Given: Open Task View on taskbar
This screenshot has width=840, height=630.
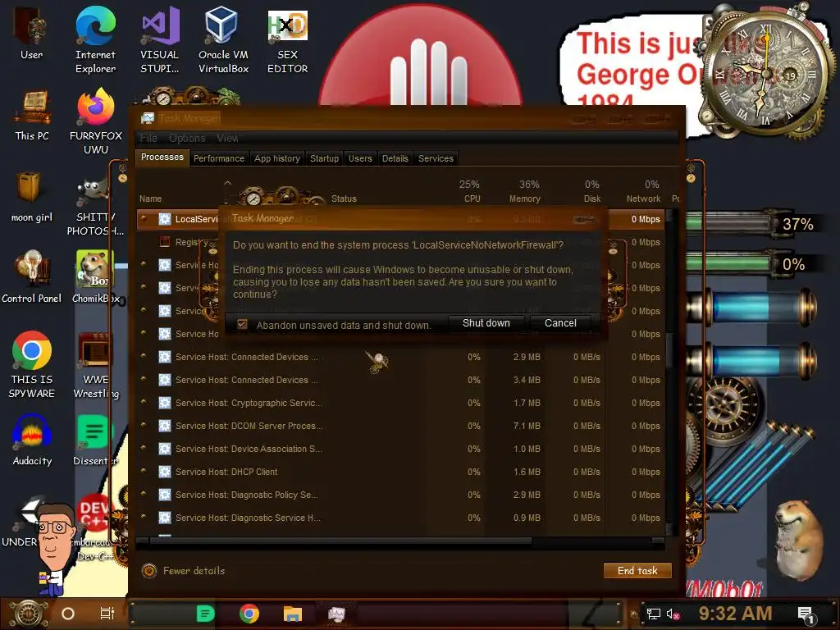Looking at the screenshot, I should coord(107,614).
